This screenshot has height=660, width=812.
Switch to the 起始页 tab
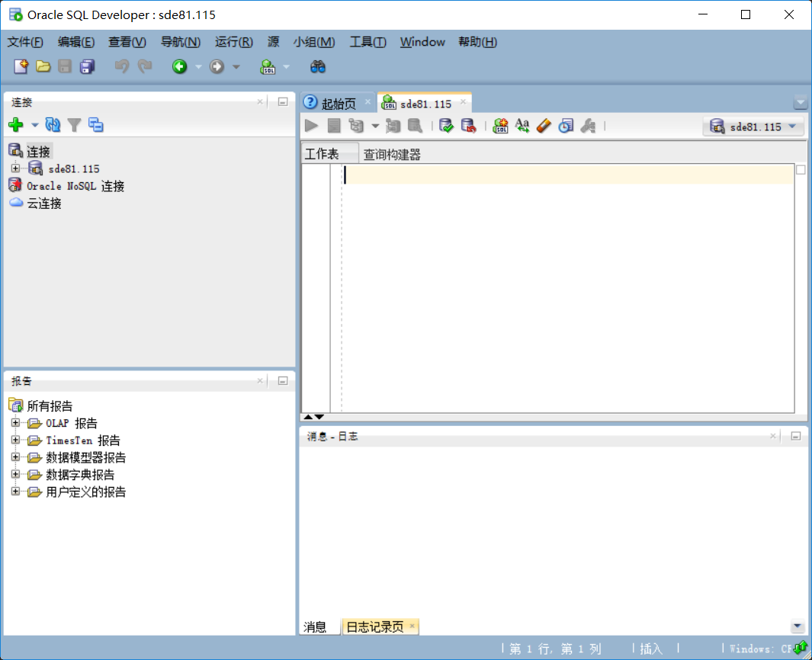coord(338,104)
